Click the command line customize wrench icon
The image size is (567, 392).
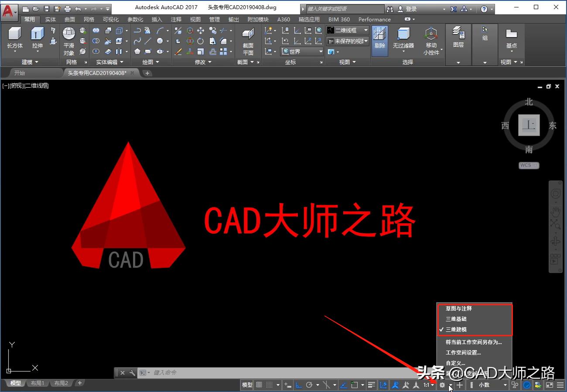click(132, 373)
